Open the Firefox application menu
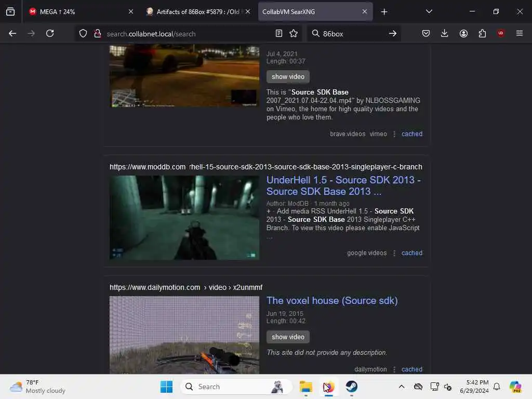The image size is (532, 399). coord(520,33)
